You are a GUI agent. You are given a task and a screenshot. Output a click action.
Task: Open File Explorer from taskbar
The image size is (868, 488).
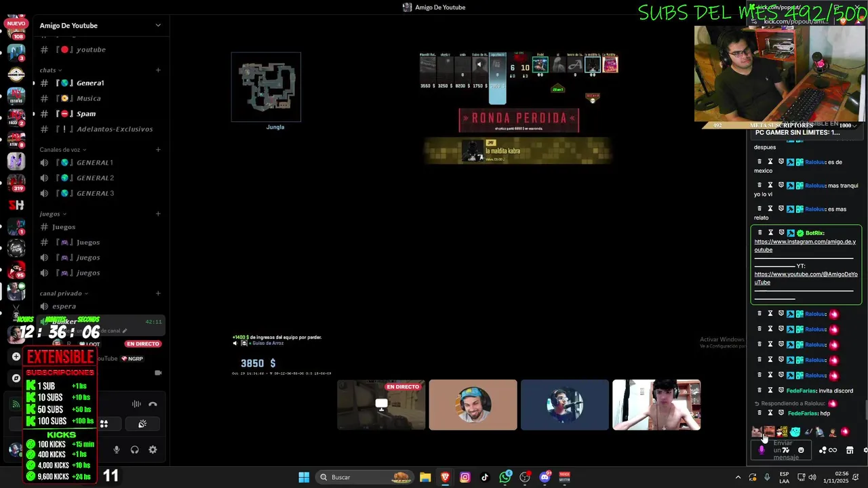[425, 477]
